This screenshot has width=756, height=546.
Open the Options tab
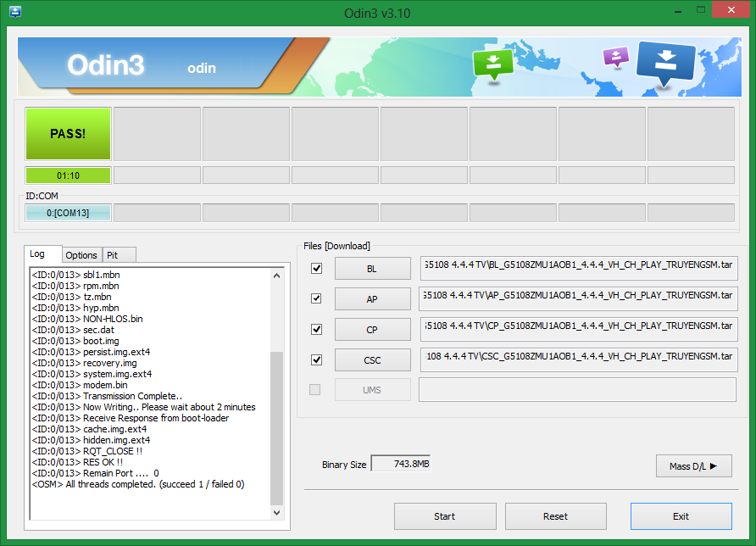pos(81,255)
